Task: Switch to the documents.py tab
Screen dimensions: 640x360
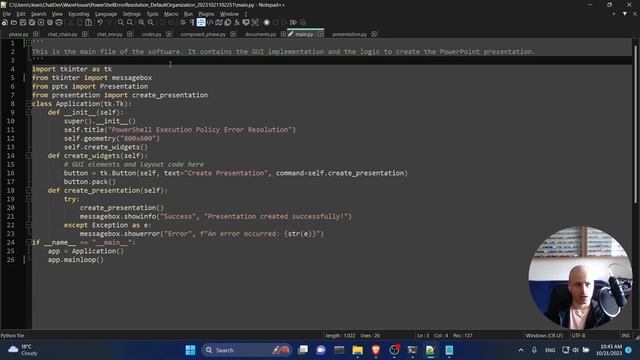Action: [x=260, y=34]
